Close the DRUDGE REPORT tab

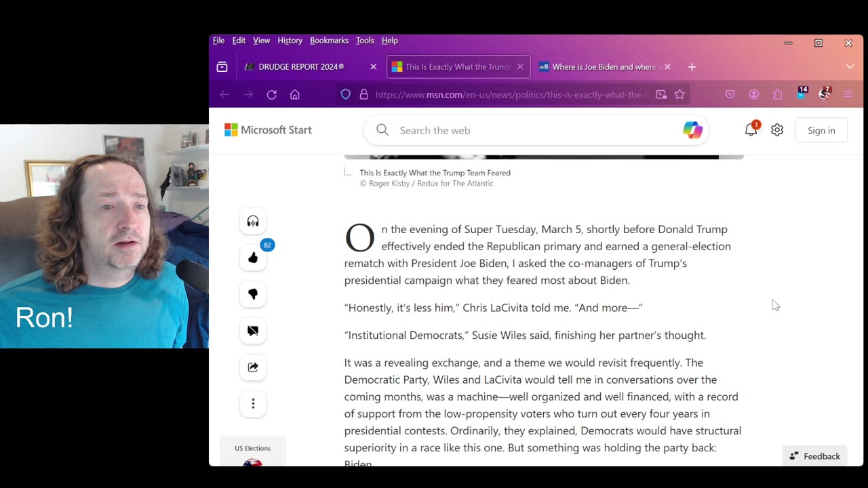click(373, 66)
